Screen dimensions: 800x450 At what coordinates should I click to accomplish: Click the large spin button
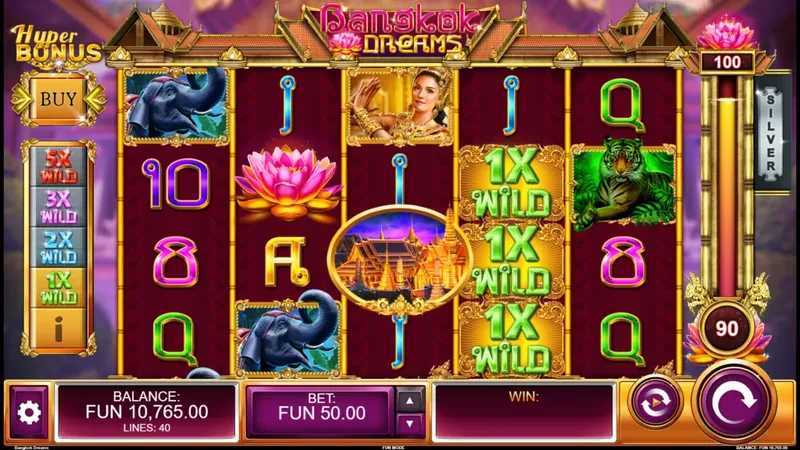(x=734, y=403)
